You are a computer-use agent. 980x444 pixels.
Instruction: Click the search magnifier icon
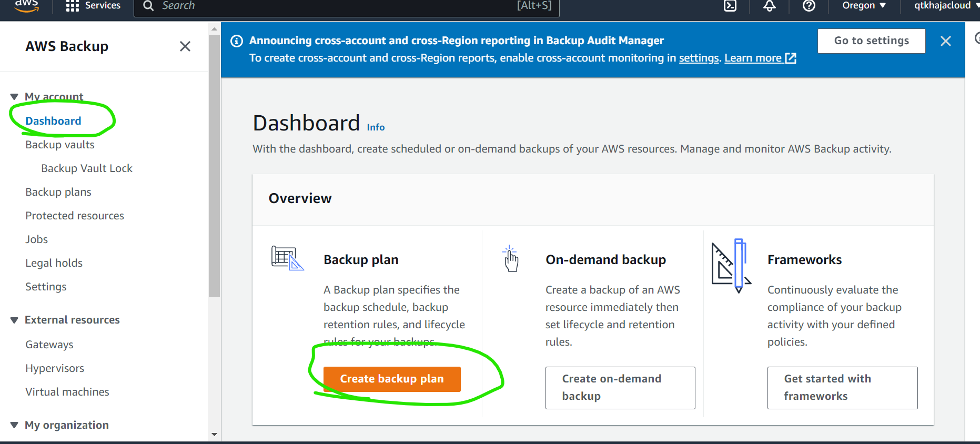point(148,6)
